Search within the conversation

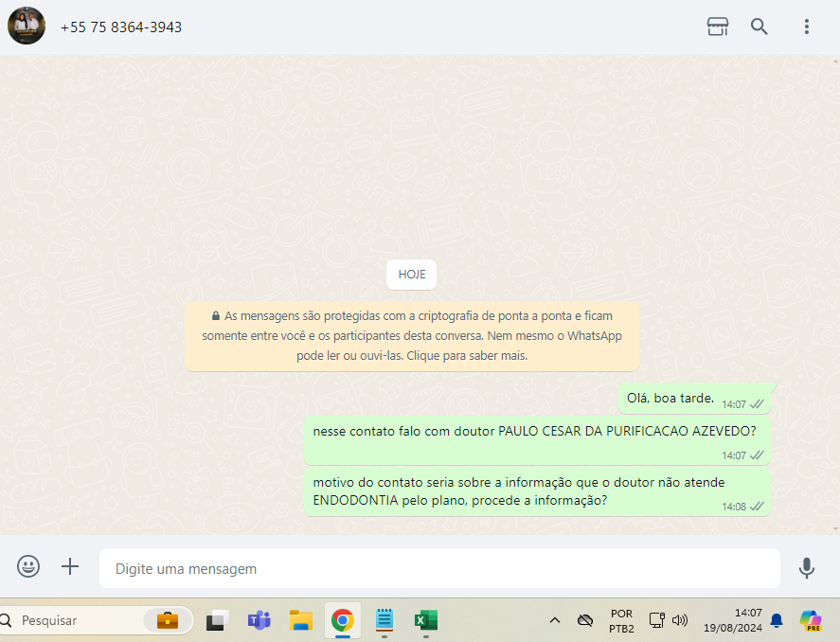(759, 27)
